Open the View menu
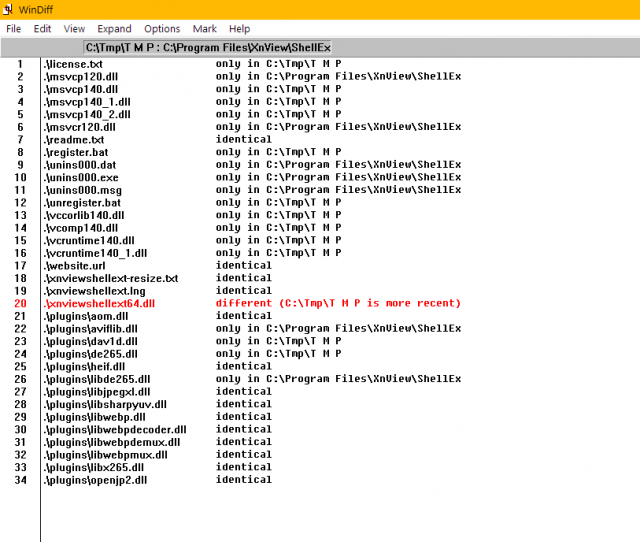Screen dimensions: 640x542 coord(74,29)
